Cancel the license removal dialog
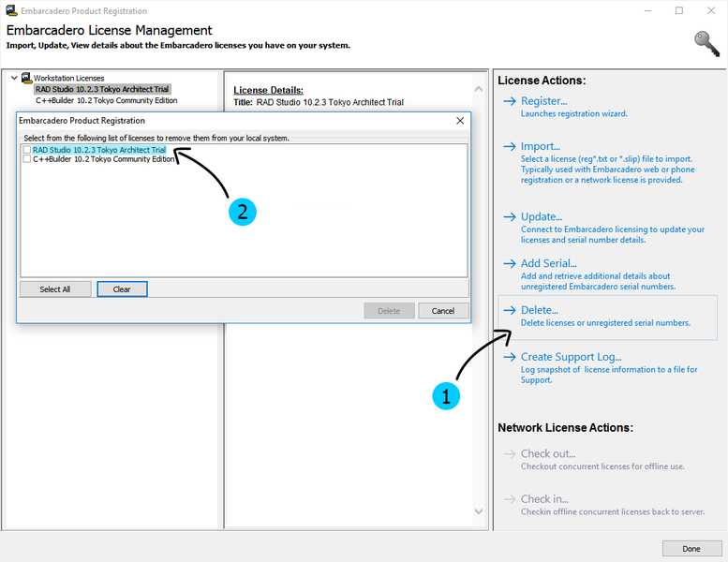Viewport: 728px width, 562px height. [443, 311]
